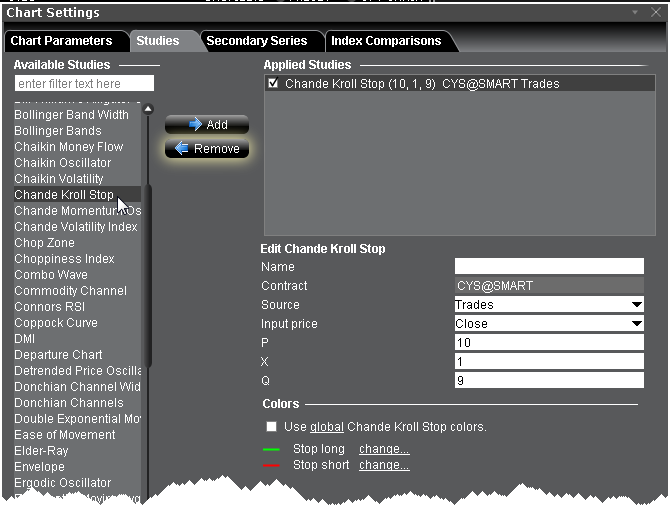
Task: Click the red Stop short color swatch
Action: coord(271,466)
